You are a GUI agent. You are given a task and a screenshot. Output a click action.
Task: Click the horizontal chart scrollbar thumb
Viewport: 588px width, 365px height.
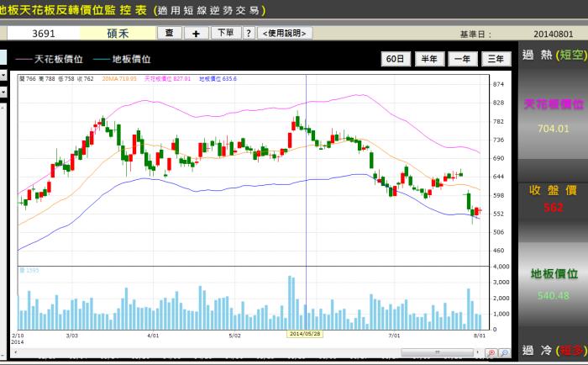[438, 352]
